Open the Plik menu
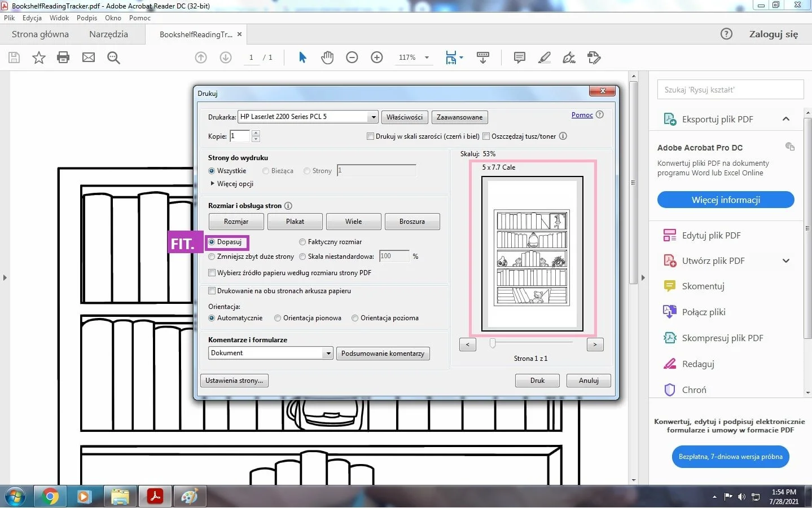 pos(10,18)
